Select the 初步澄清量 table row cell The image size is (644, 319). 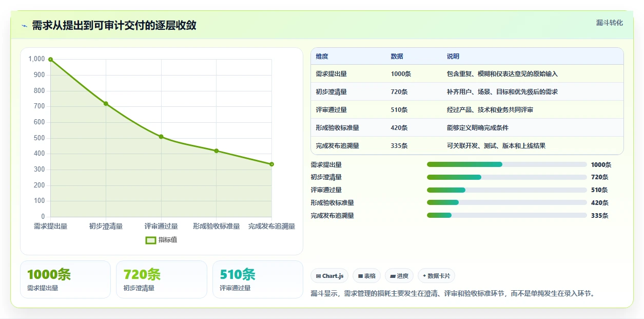(331, 92)
